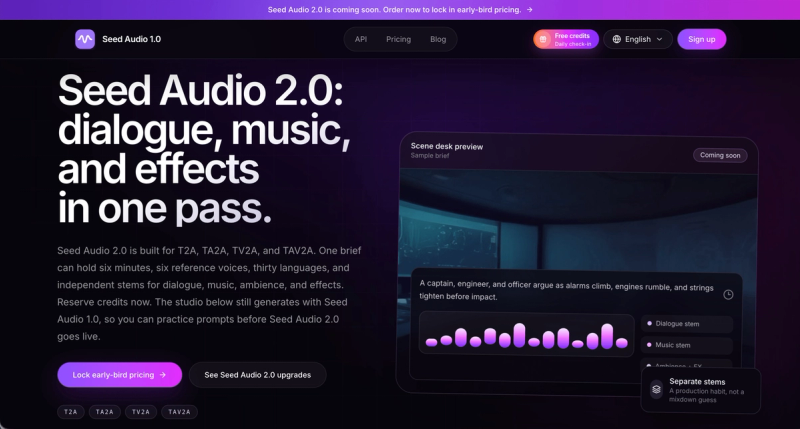Click the gift icon on Free credits
This screenshot has width=800, height=429.
click(543, 39)
